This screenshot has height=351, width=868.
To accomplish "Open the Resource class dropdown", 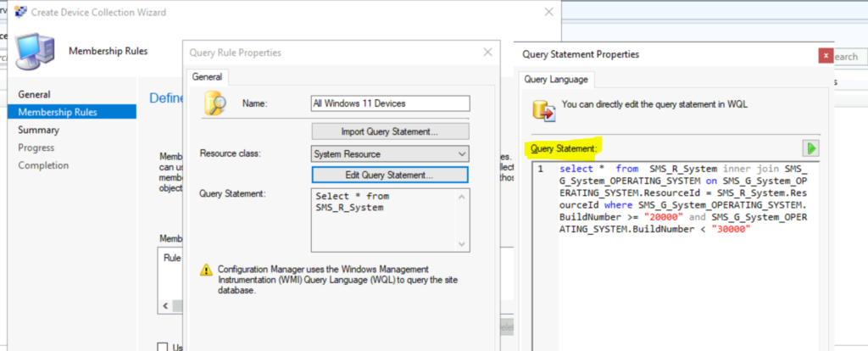I will click(390, 154).
